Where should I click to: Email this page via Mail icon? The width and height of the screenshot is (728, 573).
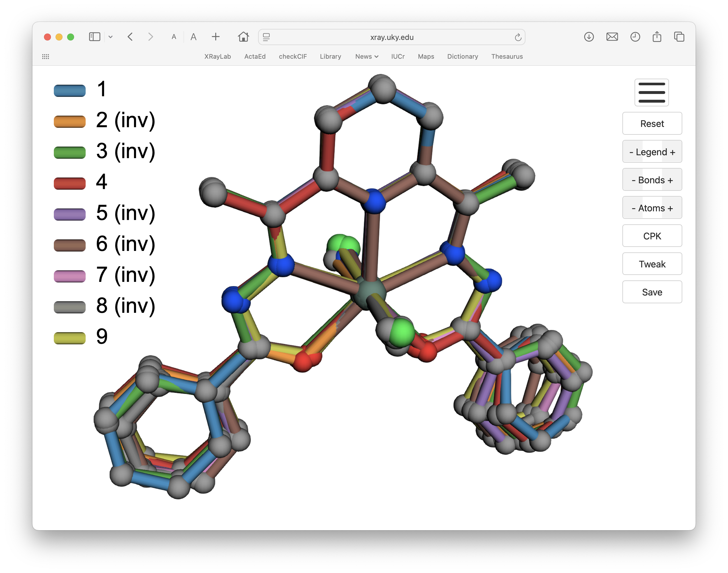coord(612,37)
